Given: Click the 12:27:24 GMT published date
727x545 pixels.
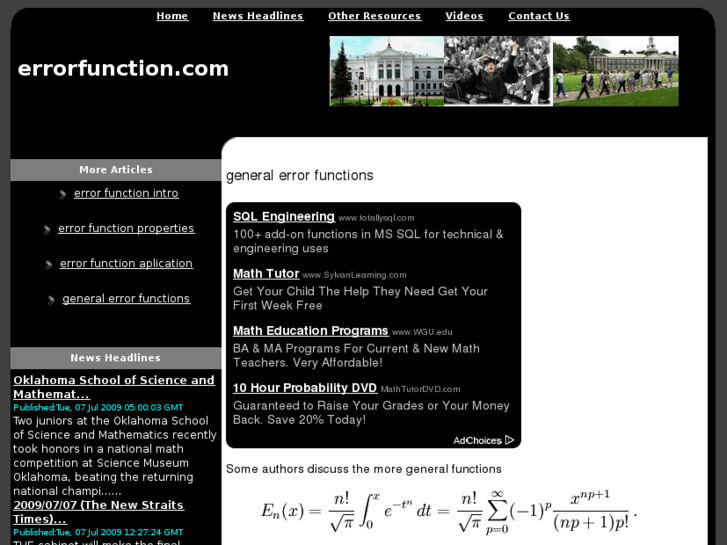Looking at the screenshot, I should [98, 532].
